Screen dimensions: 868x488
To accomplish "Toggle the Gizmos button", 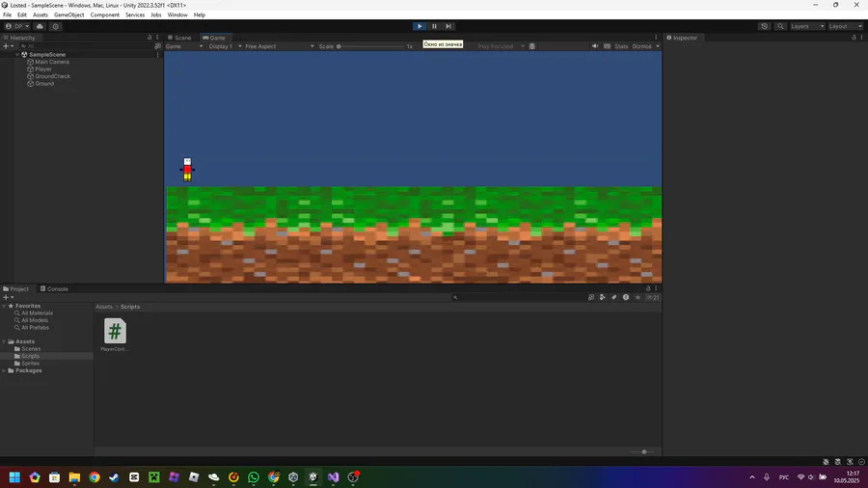I will (x=641, y=46).
